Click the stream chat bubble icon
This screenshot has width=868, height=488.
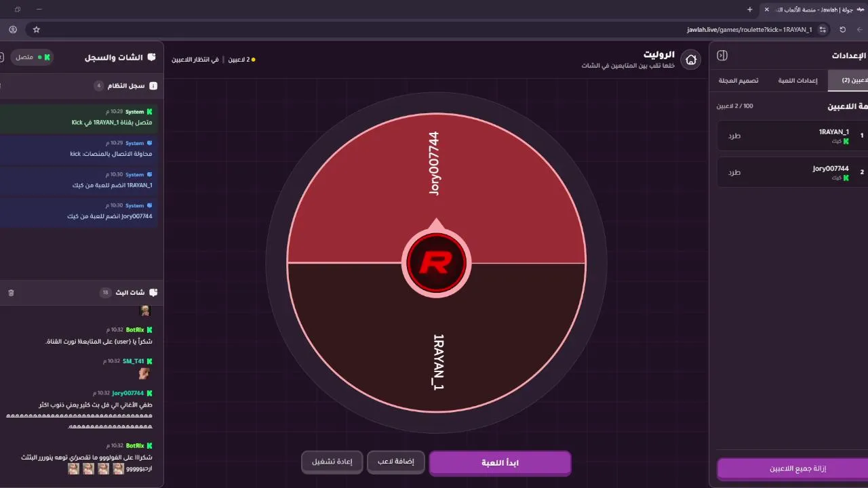point(153,293)
